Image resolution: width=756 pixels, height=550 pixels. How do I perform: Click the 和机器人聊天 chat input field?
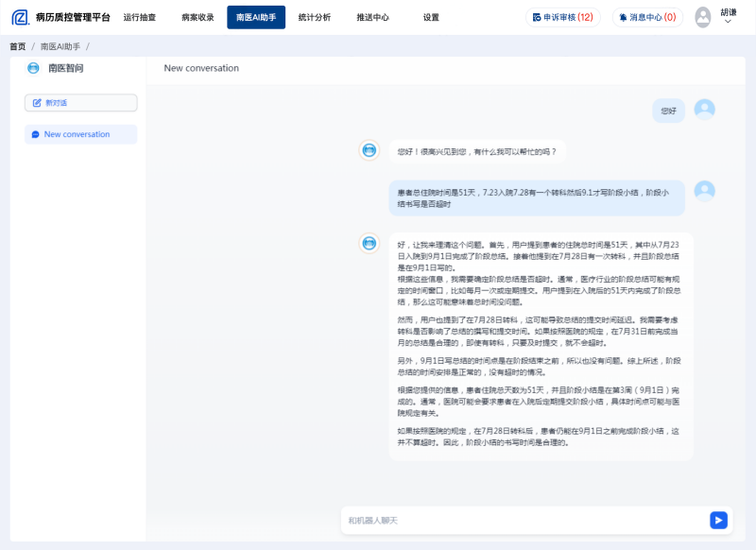tap(524, 520)
